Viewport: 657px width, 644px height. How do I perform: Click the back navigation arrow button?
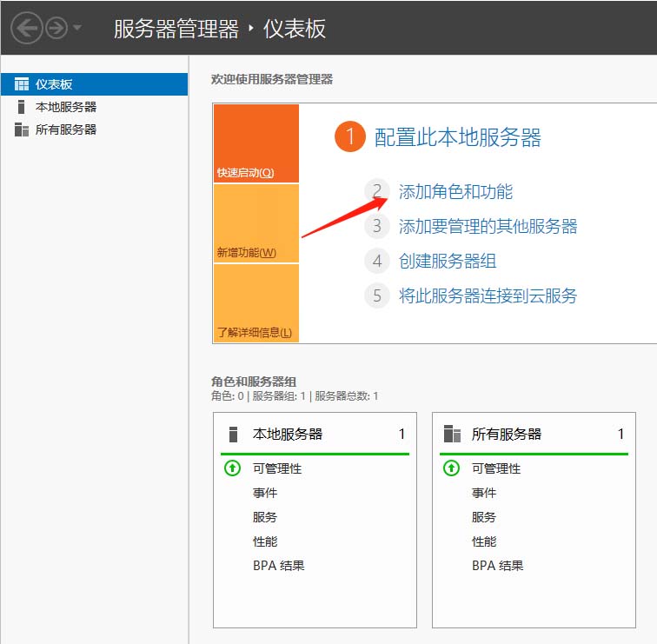coord(26,28)
